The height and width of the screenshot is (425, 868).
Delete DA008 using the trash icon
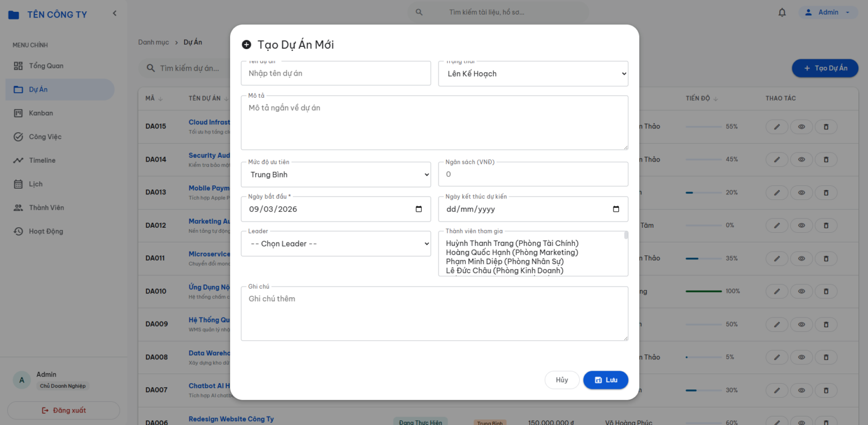[826, 357]
